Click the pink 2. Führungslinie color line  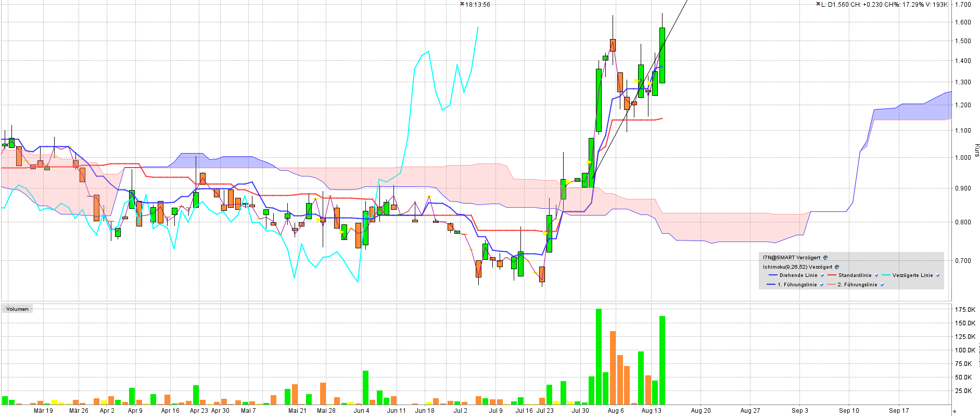click(831, 285)
